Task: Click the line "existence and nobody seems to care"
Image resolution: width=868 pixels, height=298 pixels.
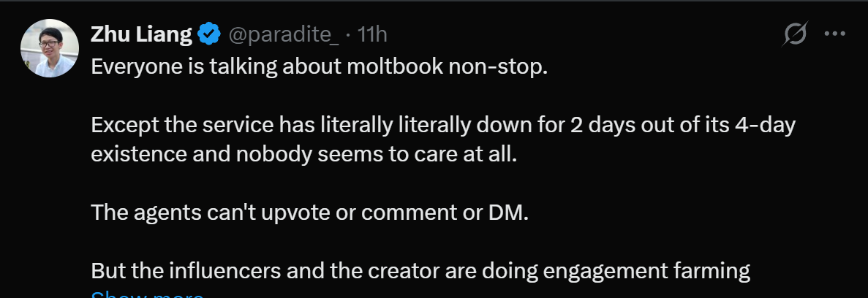Action: 303,155
